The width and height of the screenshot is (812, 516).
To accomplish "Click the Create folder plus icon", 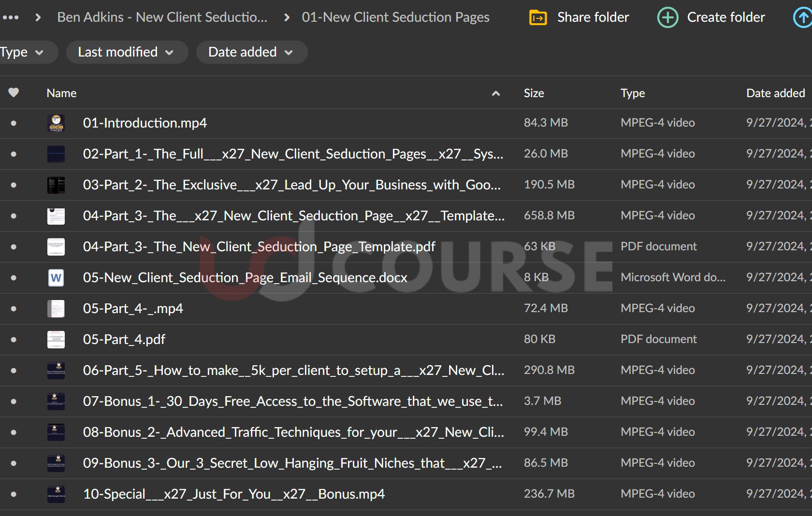I will click(x=667, y=17).
